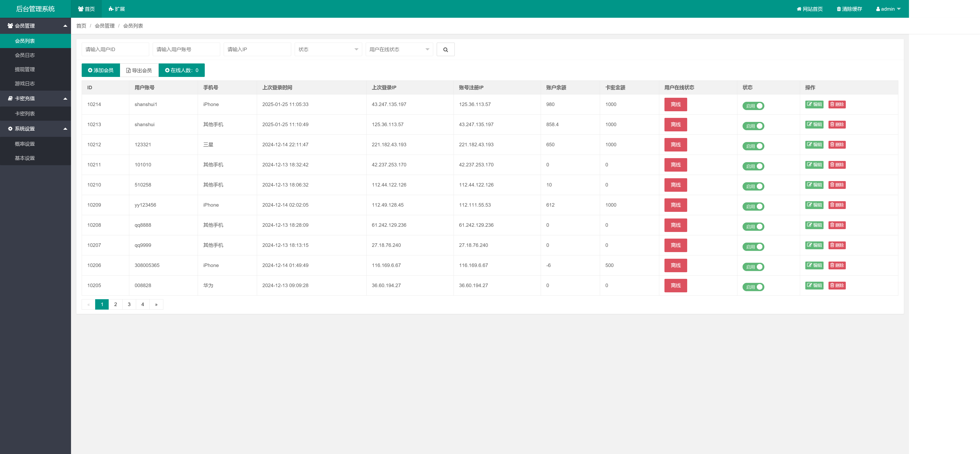Open 提现管理 in sidebar menu
Viewport: 980px width, 454px height.
pyautogui.click(x=25, y=69)
